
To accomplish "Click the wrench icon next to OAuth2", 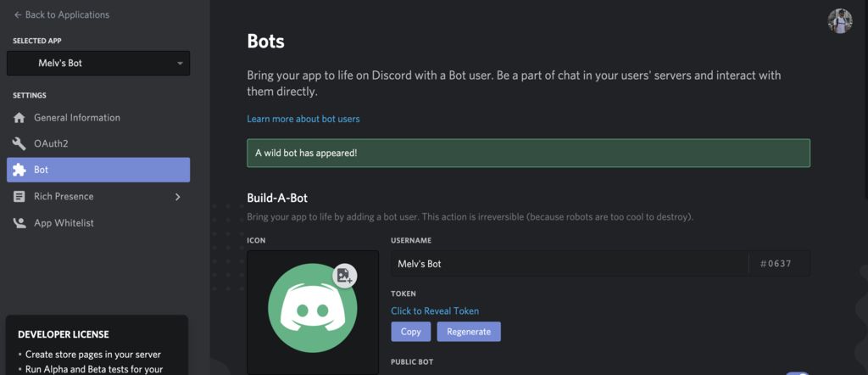I will coord(19,144).
